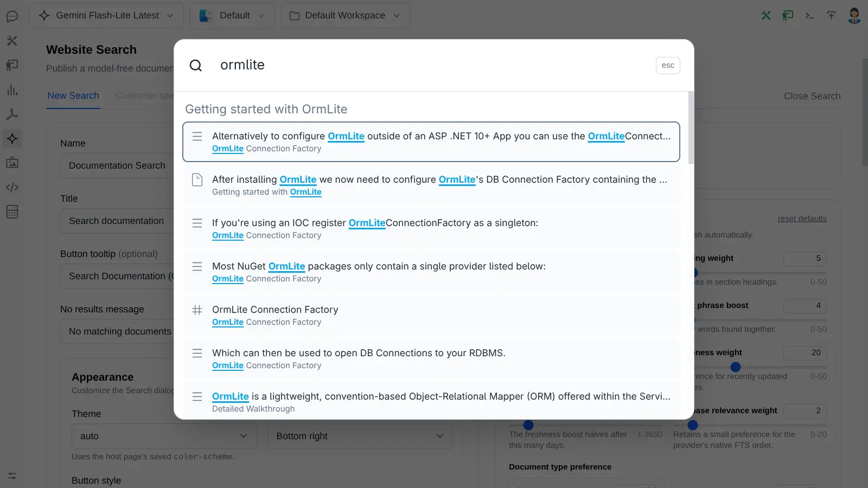868x488 pixels.
Task: Switch to the New Search tab
Action: pyautogui.click(x=73, y=96)
